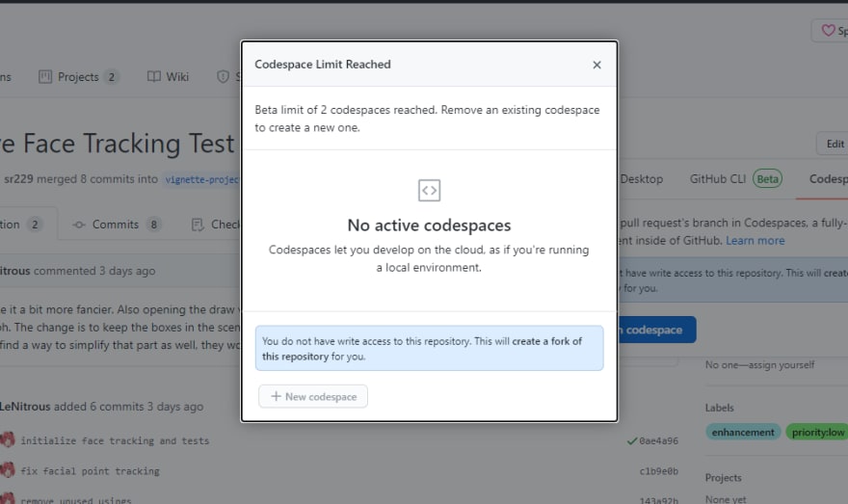Click the heart Sponsor icon

(x=828, y=30)
